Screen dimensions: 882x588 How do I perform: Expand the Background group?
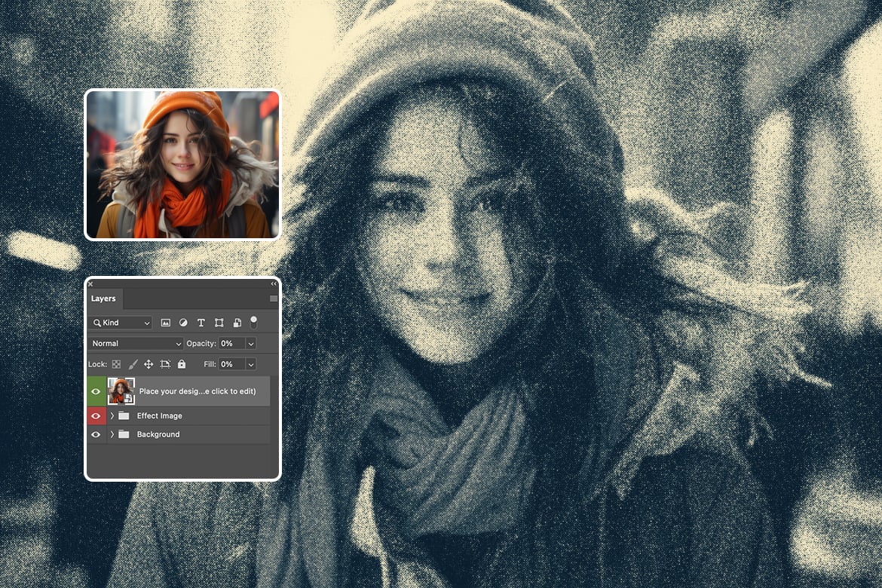pyautogui.click(x=112, y=434)
